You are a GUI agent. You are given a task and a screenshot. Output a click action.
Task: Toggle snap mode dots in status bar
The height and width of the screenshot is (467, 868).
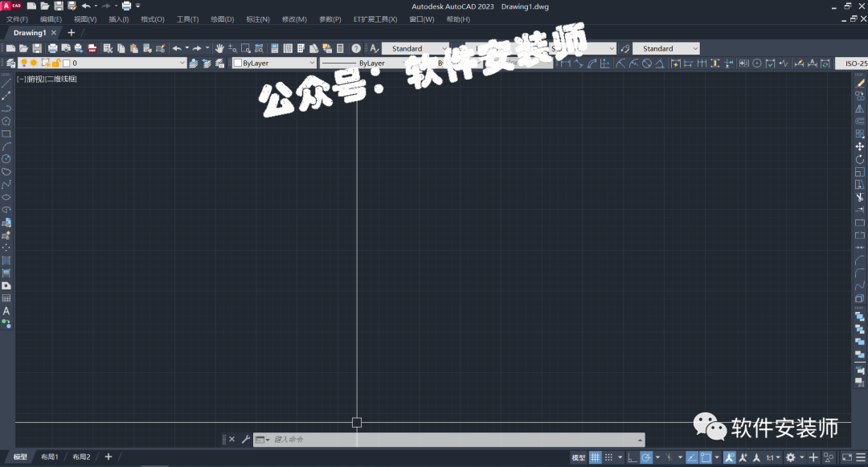608,457
